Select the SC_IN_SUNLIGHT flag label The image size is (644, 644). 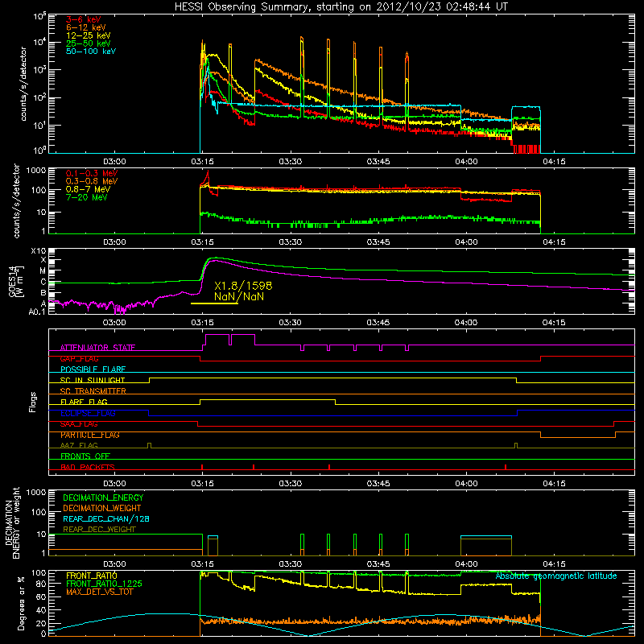(x=93, y=380)
